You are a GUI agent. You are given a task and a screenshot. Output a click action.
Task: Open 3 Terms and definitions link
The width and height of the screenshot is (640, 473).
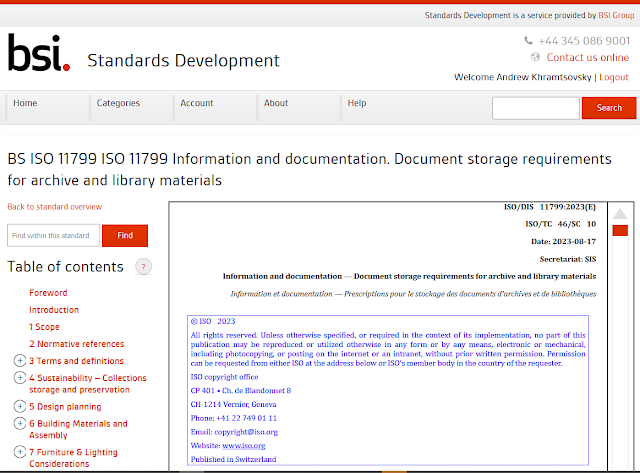point(76,361)
